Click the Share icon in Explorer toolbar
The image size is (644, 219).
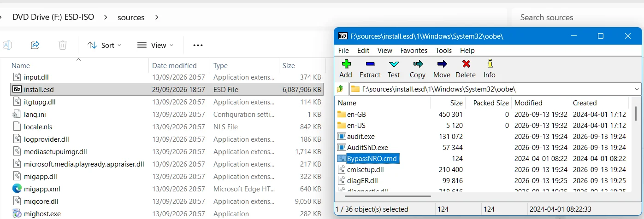pos(35,45)
